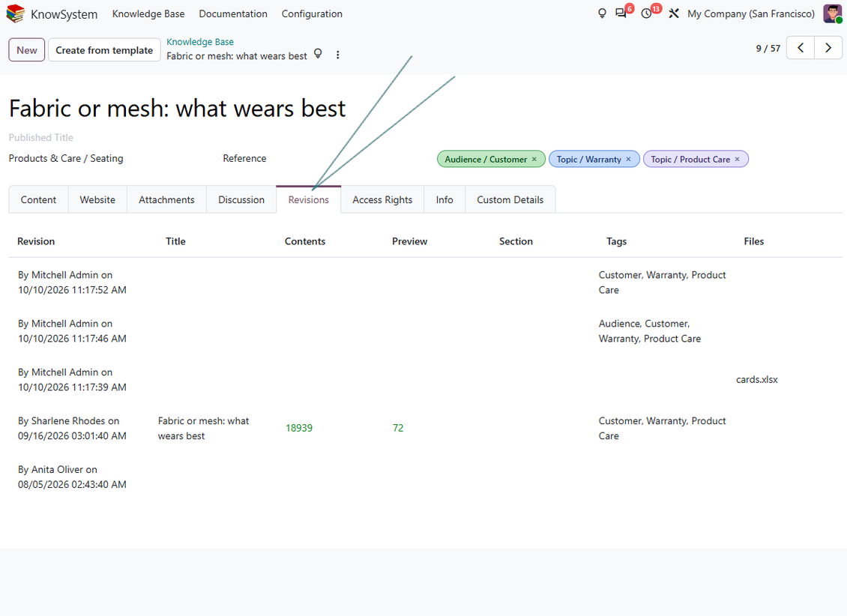Screen dimensions: 847x616
Task: Click the 9 / 57 pager counter
Action: coord(768,49)
